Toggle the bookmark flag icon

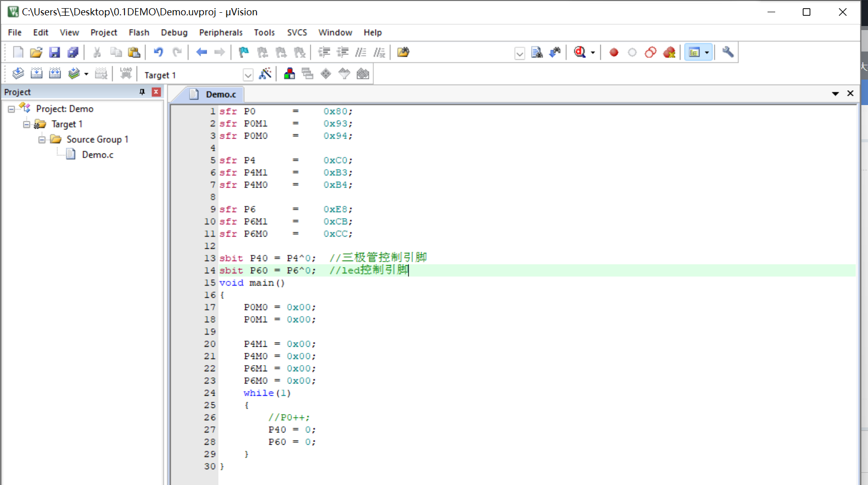[243, 52]
